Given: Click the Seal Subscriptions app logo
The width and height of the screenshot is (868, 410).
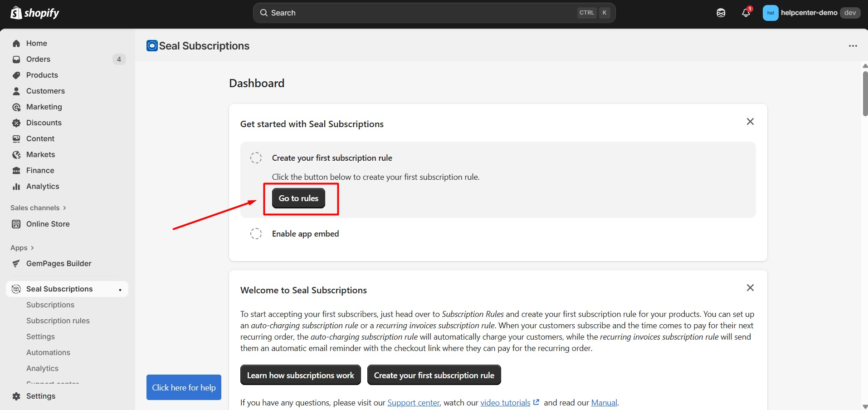Looking at the screenshot, I should click(x=152, y=46).
